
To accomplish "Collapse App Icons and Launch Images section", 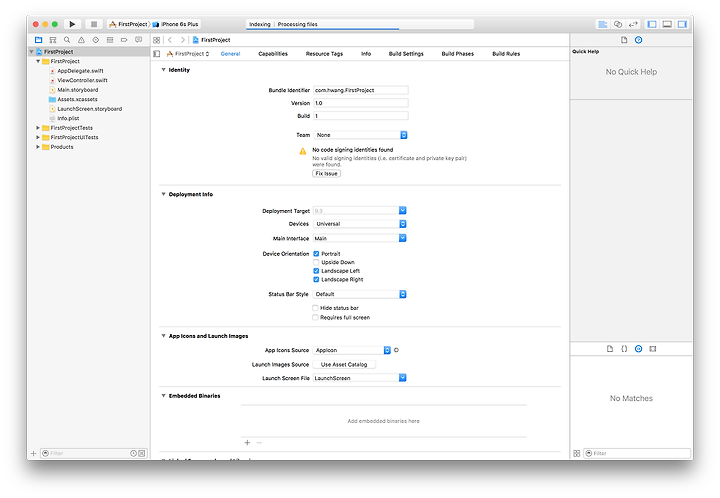I will [x=163, y=336].
